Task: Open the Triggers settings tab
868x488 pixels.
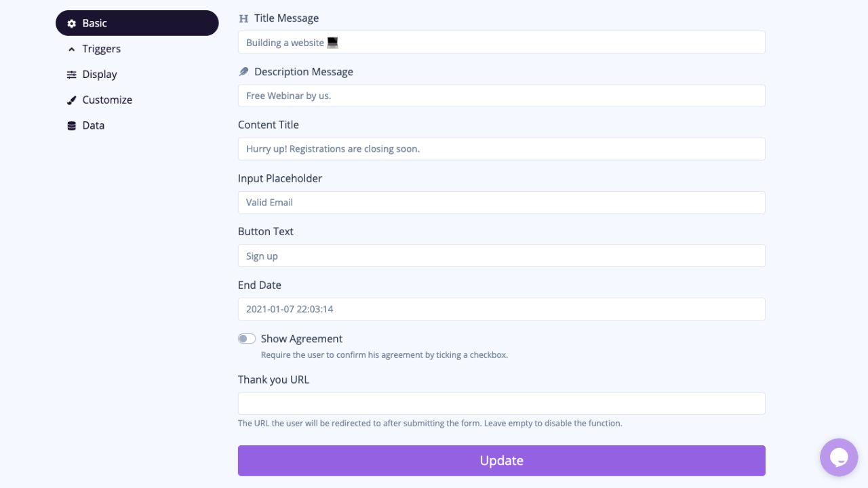Action: tap(101, 49)
